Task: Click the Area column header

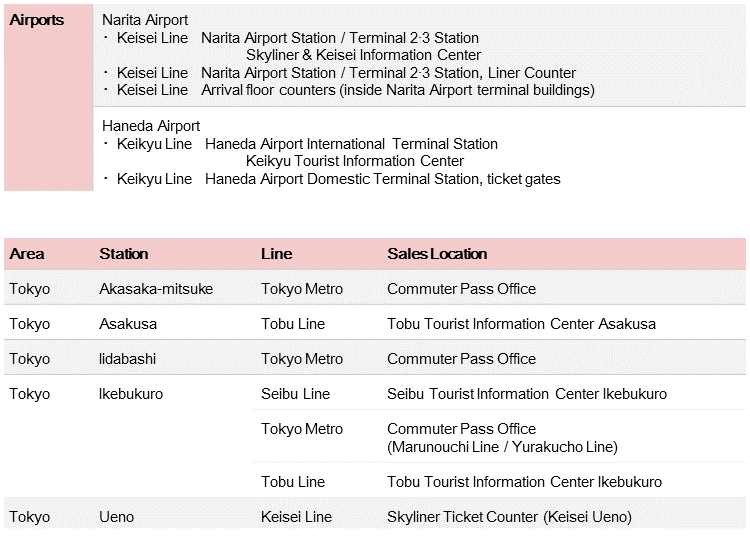Action: [x=27, y=254]
